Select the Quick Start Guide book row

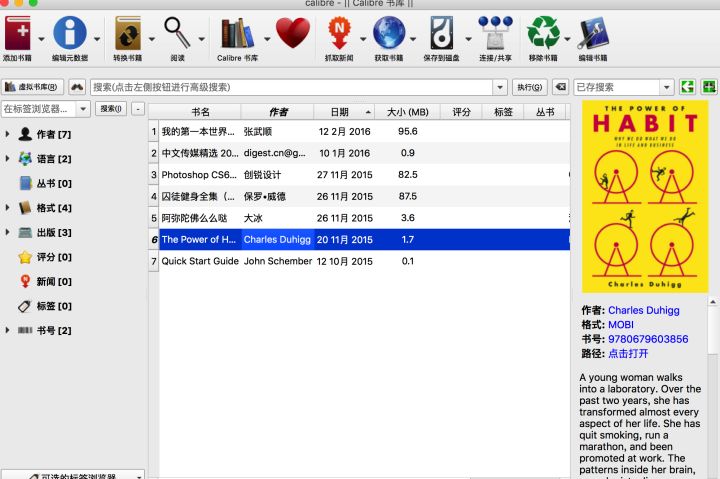(x=359, y=261)
